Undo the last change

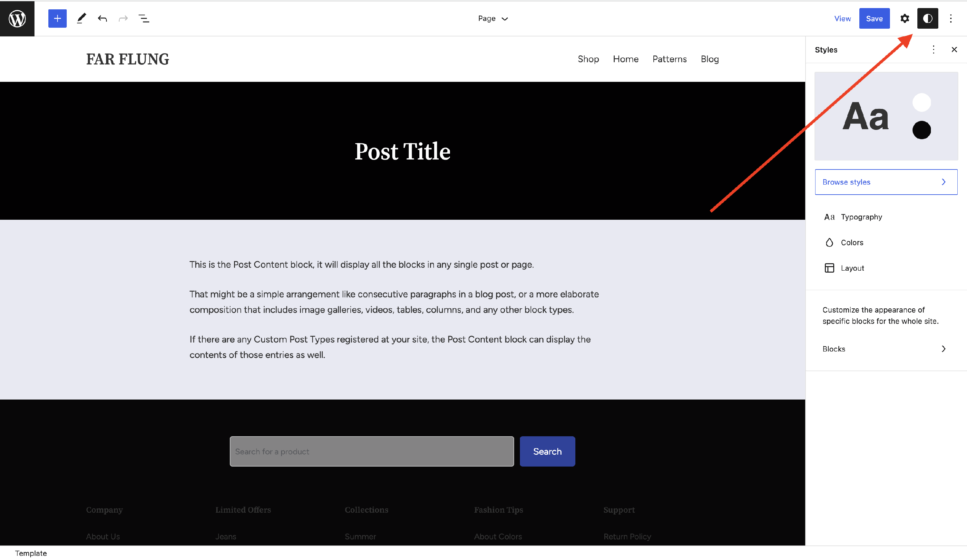[102, 18]
